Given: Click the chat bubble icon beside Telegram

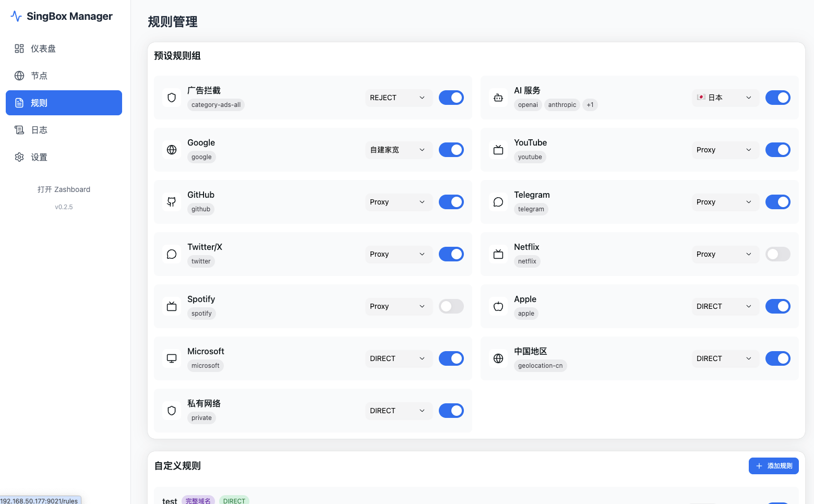Looking at the screenshot, I should coord(498,202).
